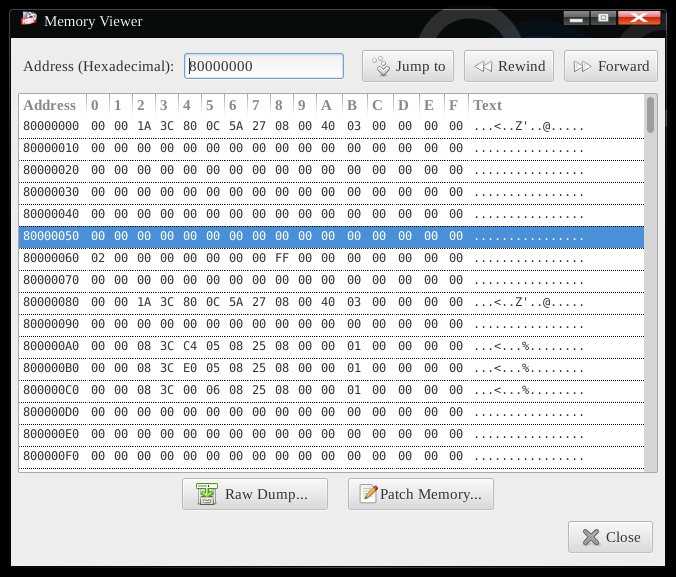
Task: Select memory row at address 800000A0
Action: tap(330, 346)
